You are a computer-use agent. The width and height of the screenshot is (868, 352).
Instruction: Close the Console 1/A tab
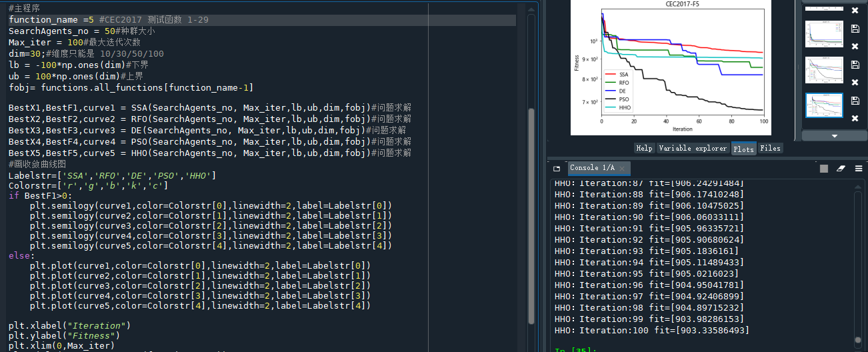622,168
